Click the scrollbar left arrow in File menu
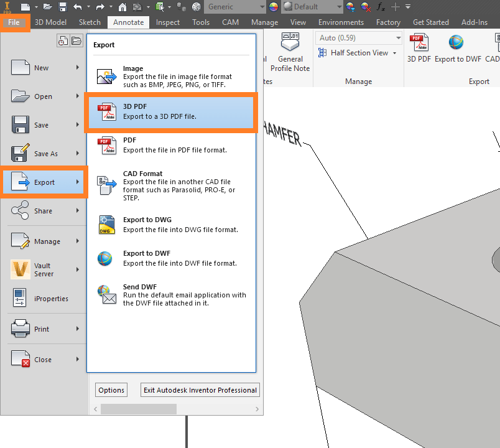The width and height of the screenshot is (500, 448). [95, 409]
